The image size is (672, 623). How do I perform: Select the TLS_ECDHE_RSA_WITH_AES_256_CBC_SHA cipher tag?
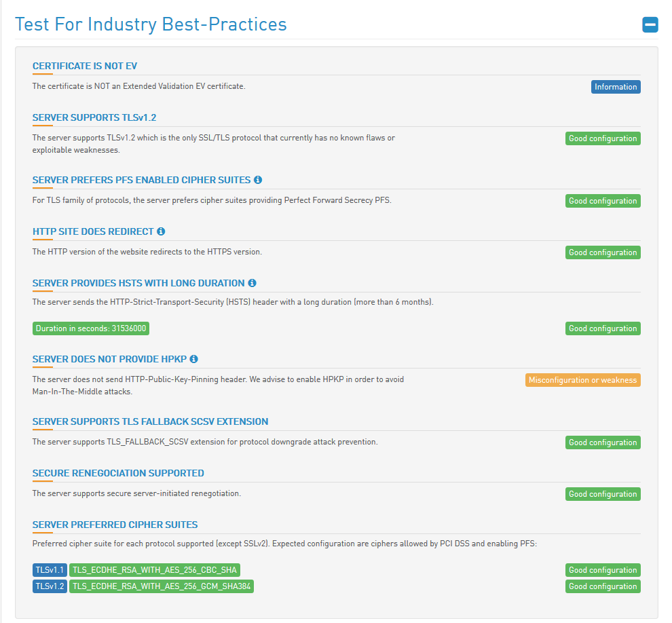click(155, 570)
